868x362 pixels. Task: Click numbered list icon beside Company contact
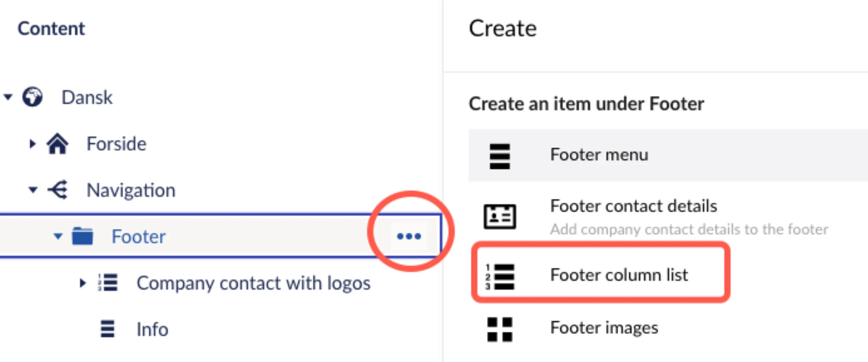pos(108,282)
